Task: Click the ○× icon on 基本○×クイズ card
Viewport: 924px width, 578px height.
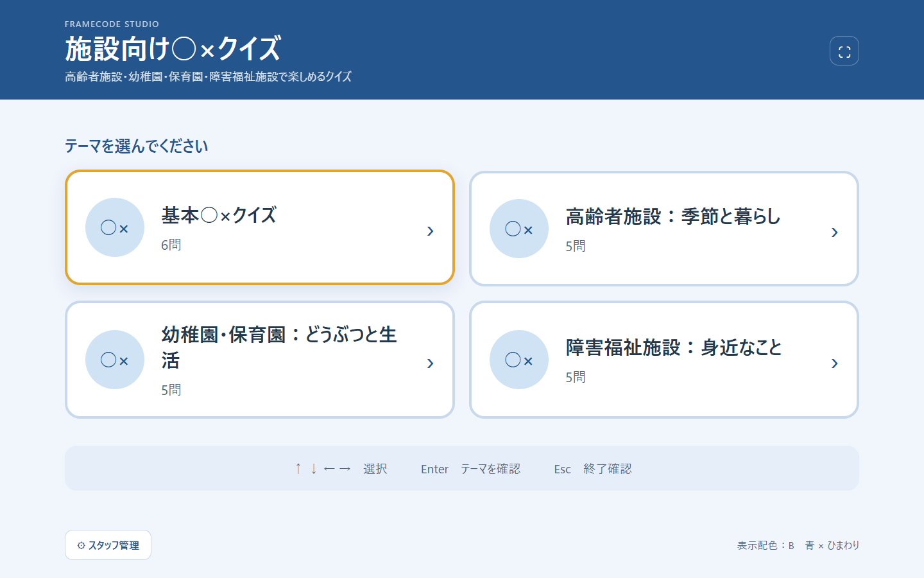Action: tap(115, 227)
